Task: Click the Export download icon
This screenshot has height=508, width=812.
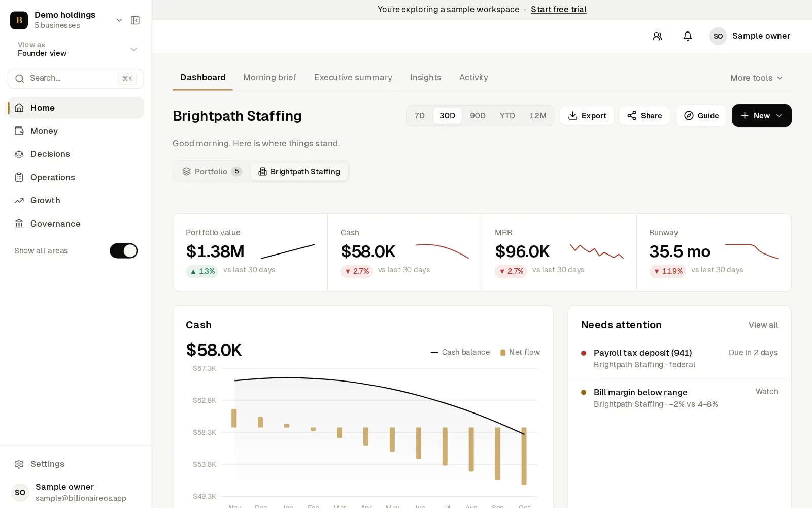Action: tap(573, 116)
